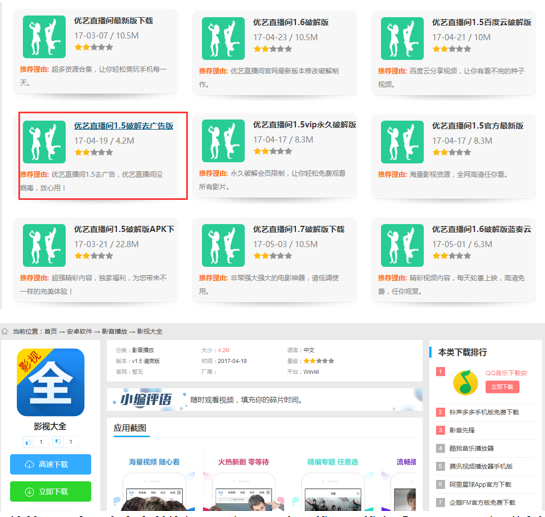Screen dimensions: 545x517
Task: Click the green icon of 优艺直播间1.5破解版APK下
Action: [44, 245]
